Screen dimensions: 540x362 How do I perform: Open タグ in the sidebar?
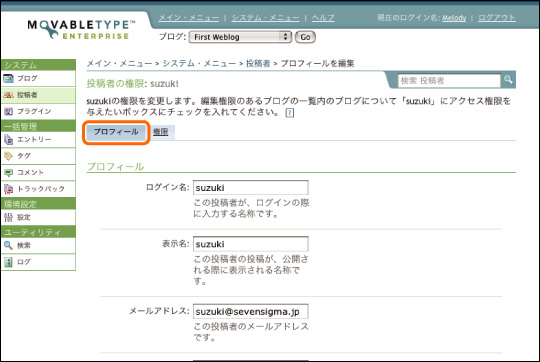38,156
